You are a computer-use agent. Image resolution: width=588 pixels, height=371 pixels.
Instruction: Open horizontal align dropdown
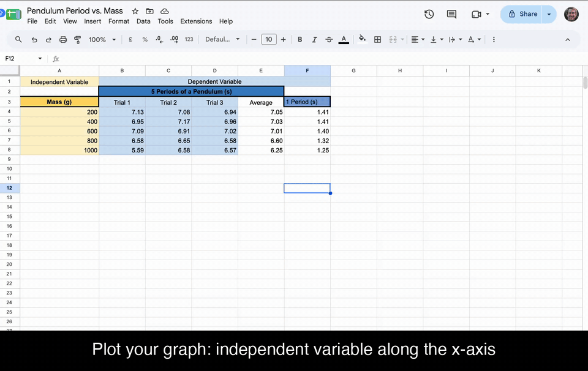pos(417,39)
